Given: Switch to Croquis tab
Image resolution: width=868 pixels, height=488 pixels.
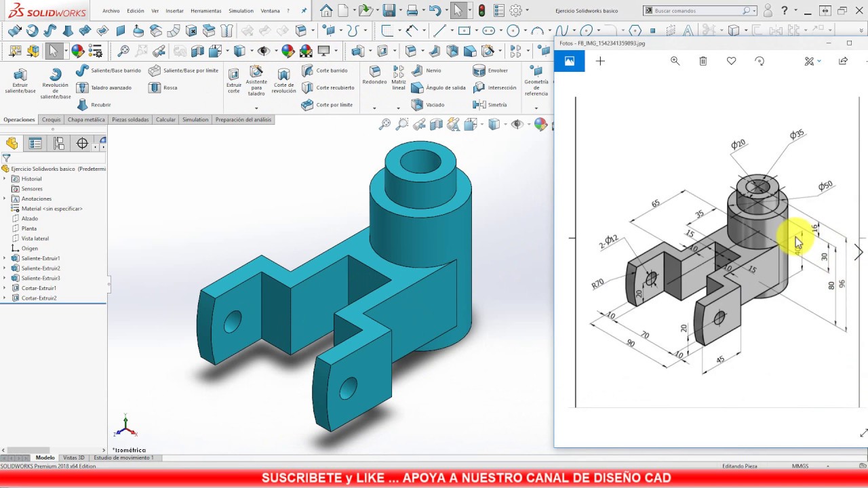Looking at the screenshot, I should pos(52,119).
